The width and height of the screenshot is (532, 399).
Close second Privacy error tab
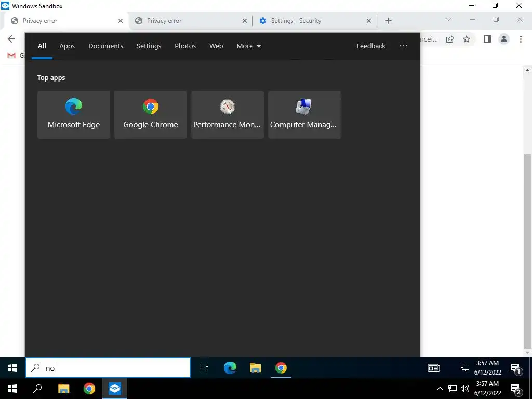(x=245, y=21)
